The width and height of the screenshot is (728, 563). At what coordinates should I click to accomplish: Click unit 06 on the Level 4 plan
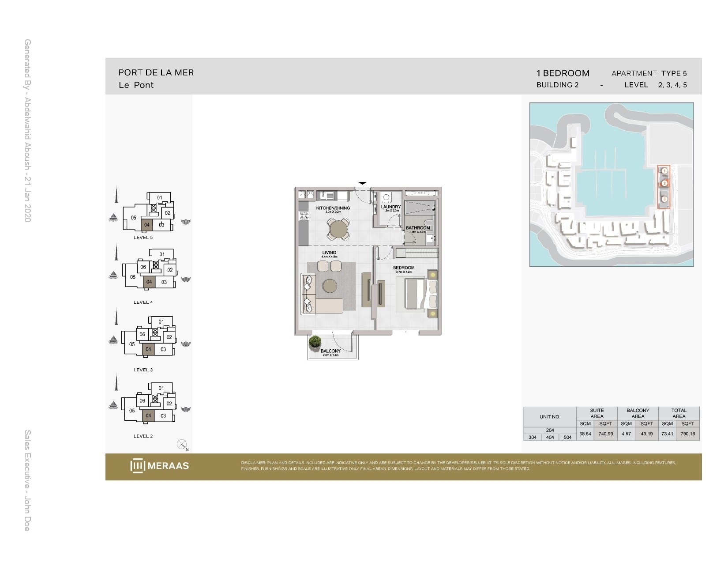143,267
